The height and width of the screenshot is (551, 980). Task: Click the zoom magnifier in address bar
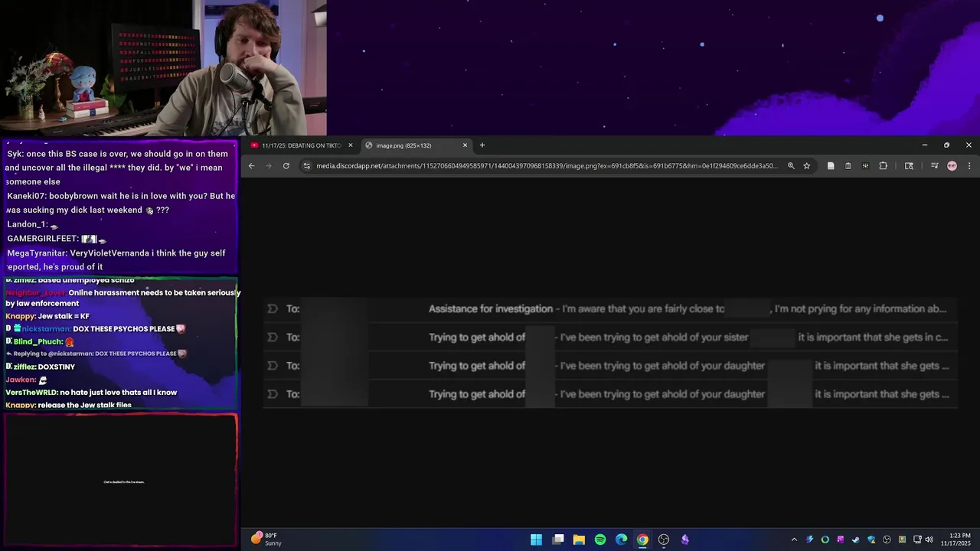[x=791, y=165]
